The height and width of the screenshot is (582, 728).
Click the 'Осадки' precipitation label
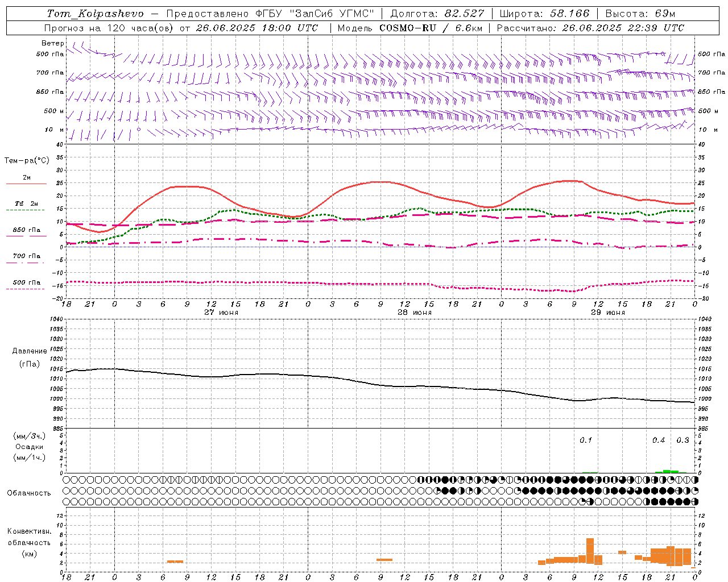(x=30, y=447)
